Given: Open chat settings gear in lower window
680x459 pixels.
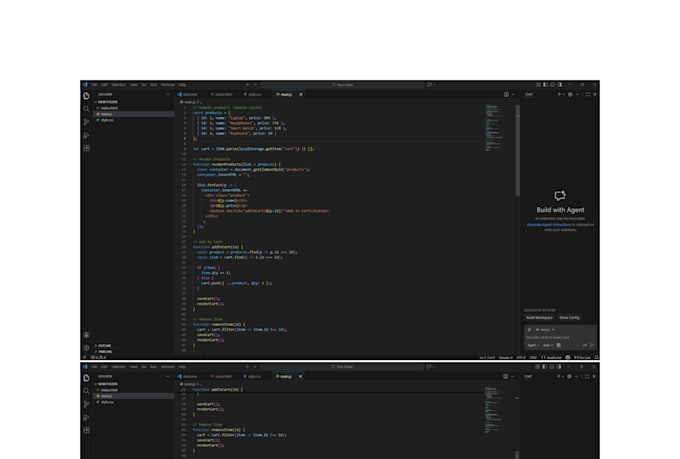Looking at the screenshot, I should 570,376.
